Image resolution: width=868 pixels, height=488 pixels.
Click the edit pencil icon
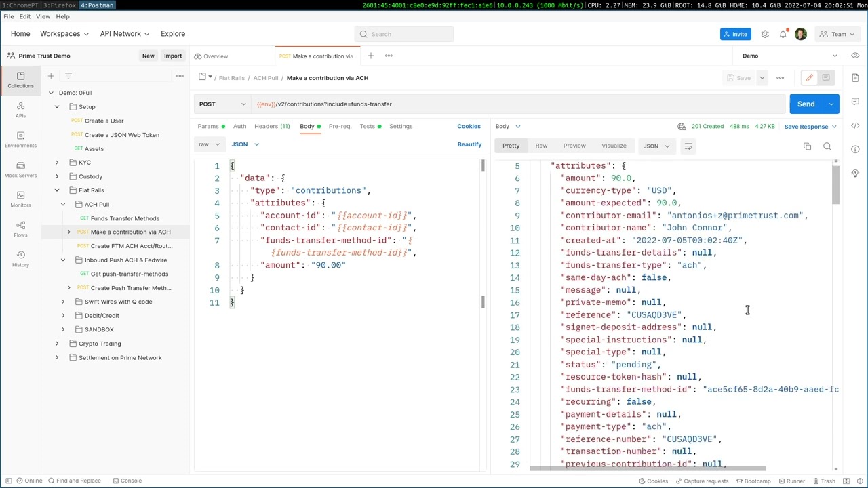click(809, 78)
